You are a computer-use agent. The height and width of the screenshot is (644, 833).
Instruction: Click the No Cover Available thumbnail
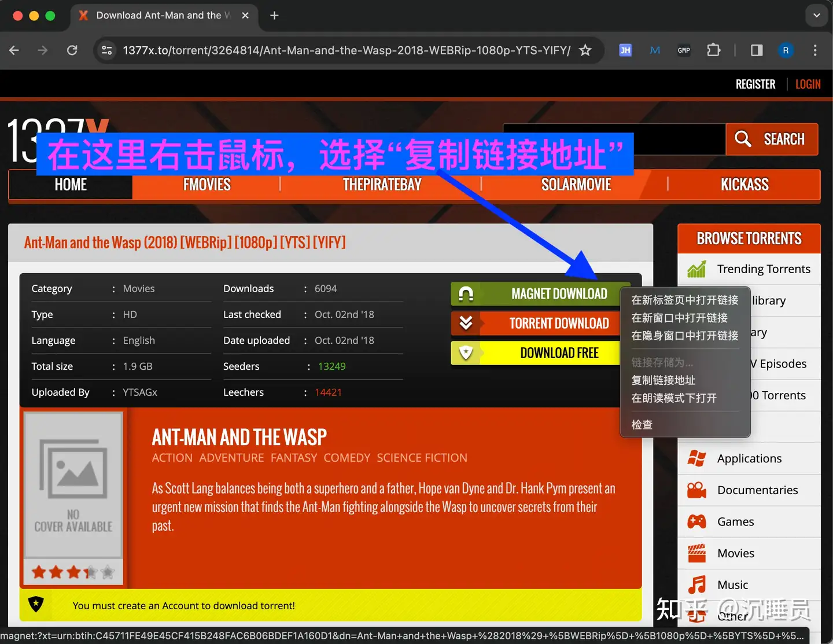coord(73,485)
